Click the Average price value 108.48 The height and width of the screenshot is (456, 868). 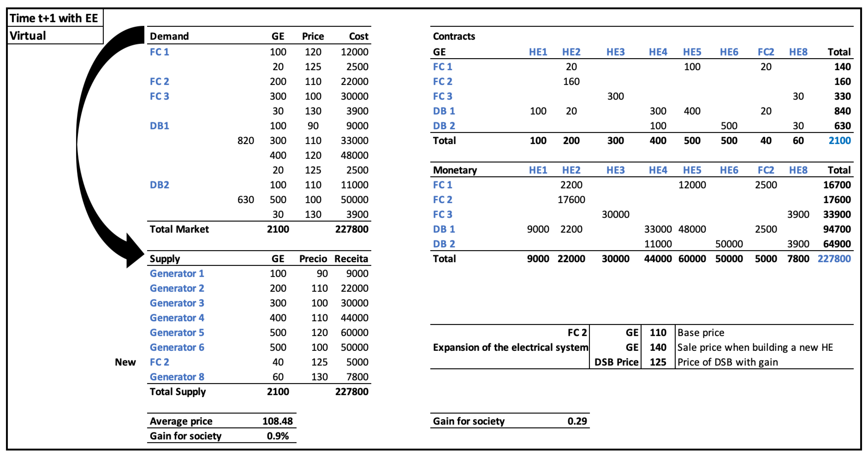click(277, 421)
